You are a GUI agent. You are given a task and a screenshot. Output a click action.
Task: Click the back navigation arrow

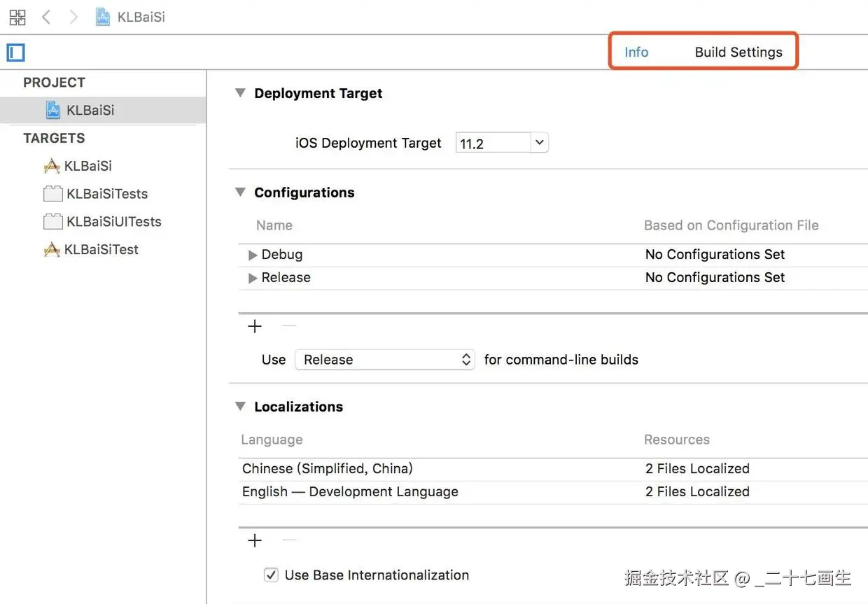tap(47, 17)
